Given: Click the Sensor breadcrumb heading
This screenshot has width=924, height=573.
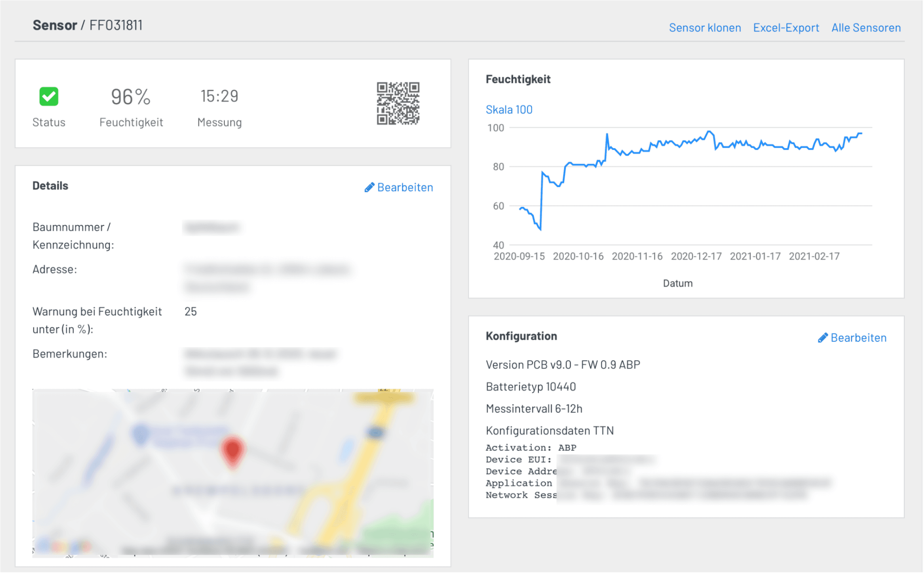Looking at the screenshot, I should click(x=55, y=25).
